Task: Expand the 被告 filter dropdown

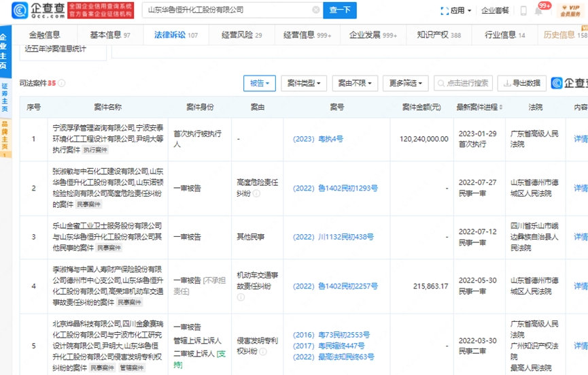Action: click(259, 83)
